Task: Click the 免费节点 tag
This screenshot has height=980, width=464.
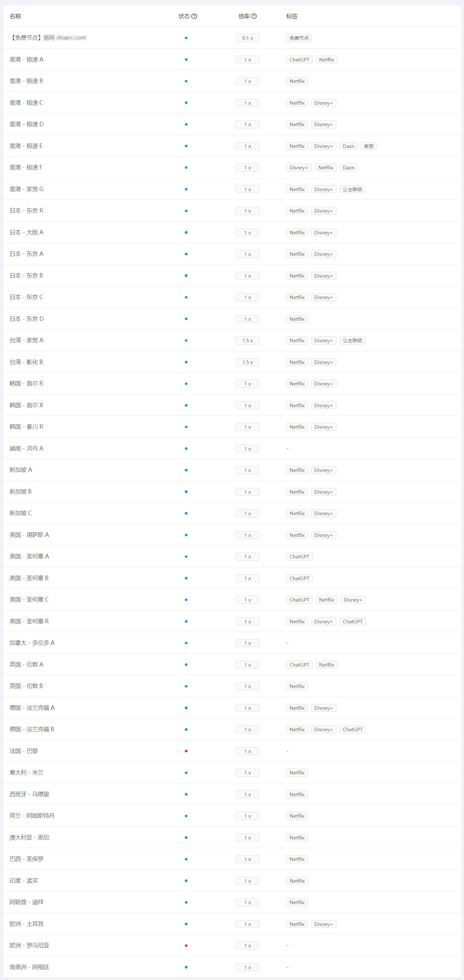Action: (x=299, y=38)
